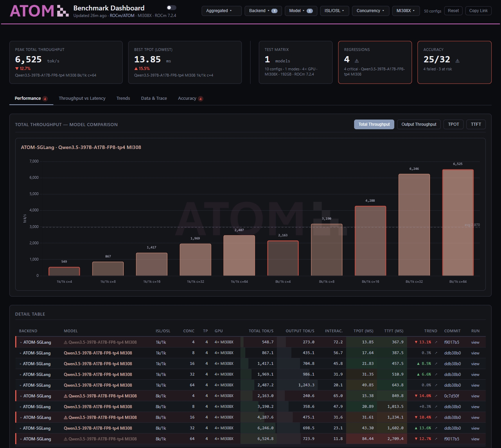This screenshot has height=448, width=501.
Task: Click the 2,709.4 TTFT value
Action: point(395,439)
